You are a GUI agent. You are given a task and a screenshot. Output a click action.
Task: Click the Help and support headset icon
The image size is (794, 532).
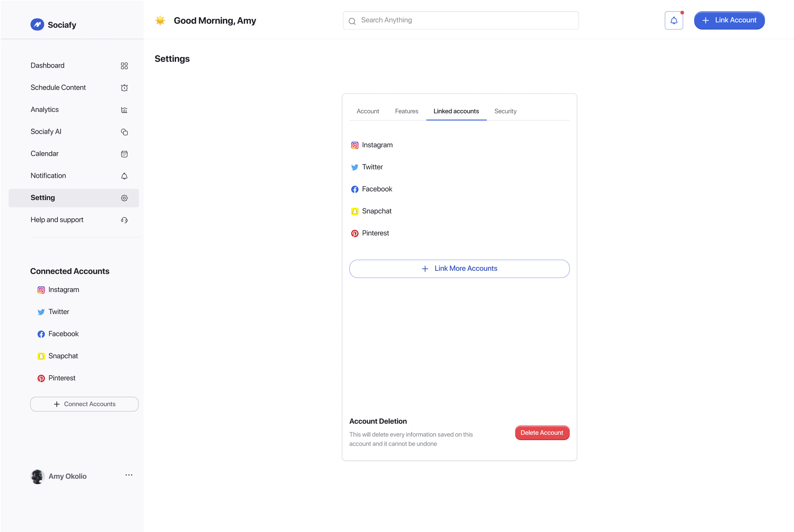pos(124,220)
